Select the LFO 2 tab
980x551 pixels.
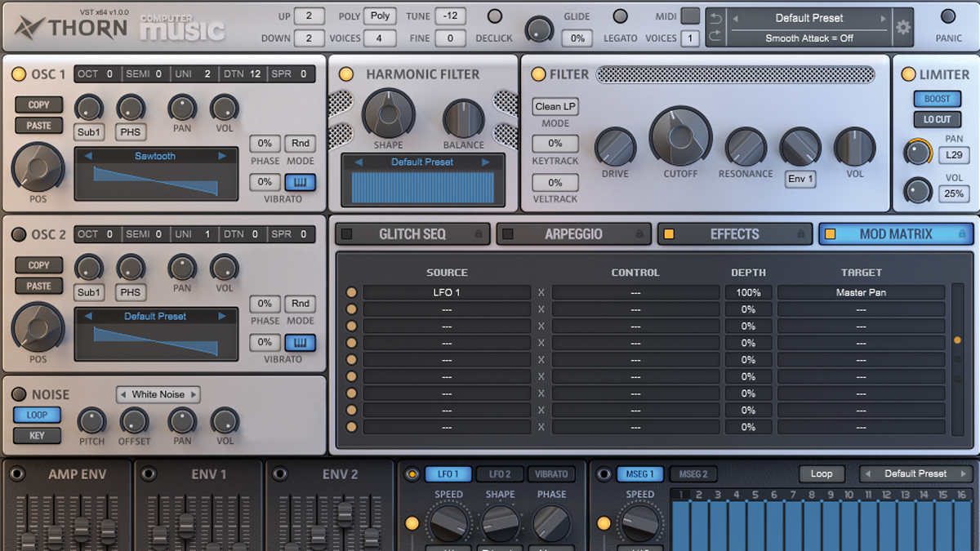pyautogui.click(x=500, y=473)
